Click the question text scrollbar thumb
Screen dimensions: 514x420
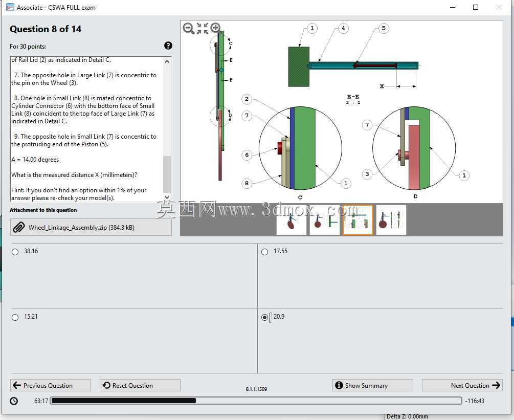[x=167, y=174]
